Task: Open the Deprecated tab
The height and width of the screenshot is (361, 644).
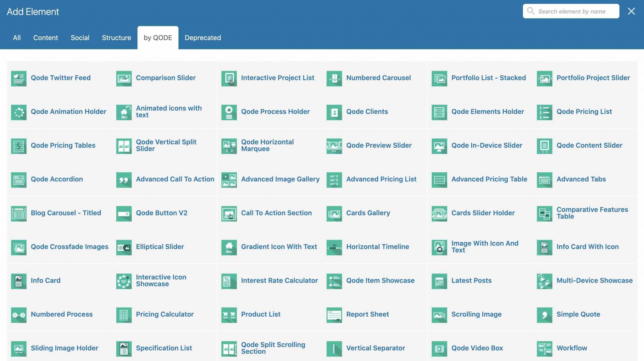Action: (203, 38)
